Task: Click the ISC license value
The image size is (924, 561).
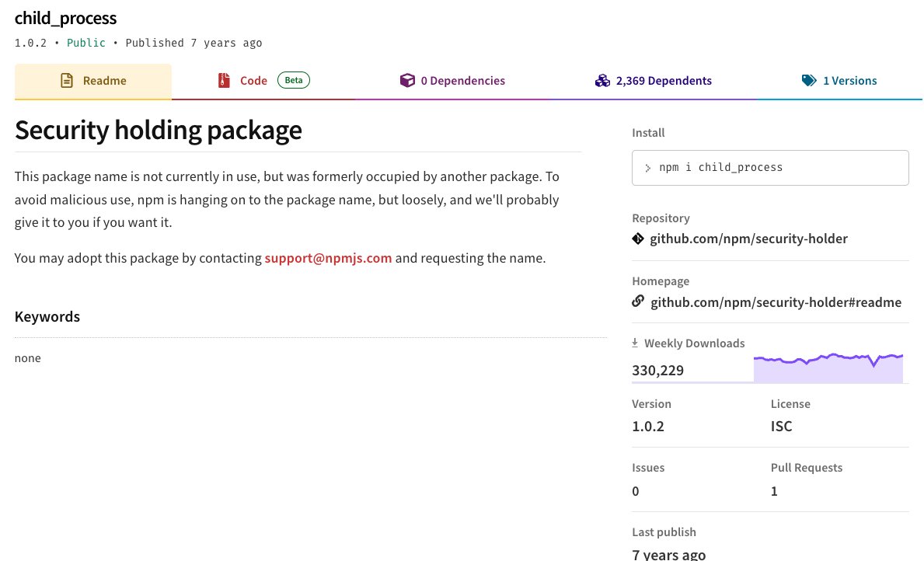Action: coord(781,426)
